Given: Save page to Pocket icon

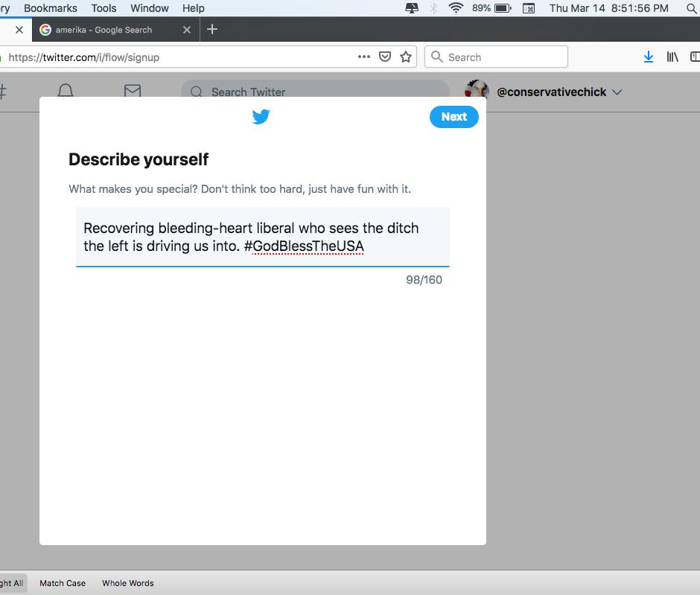Looking at the screenshot, I should (385, 57).
